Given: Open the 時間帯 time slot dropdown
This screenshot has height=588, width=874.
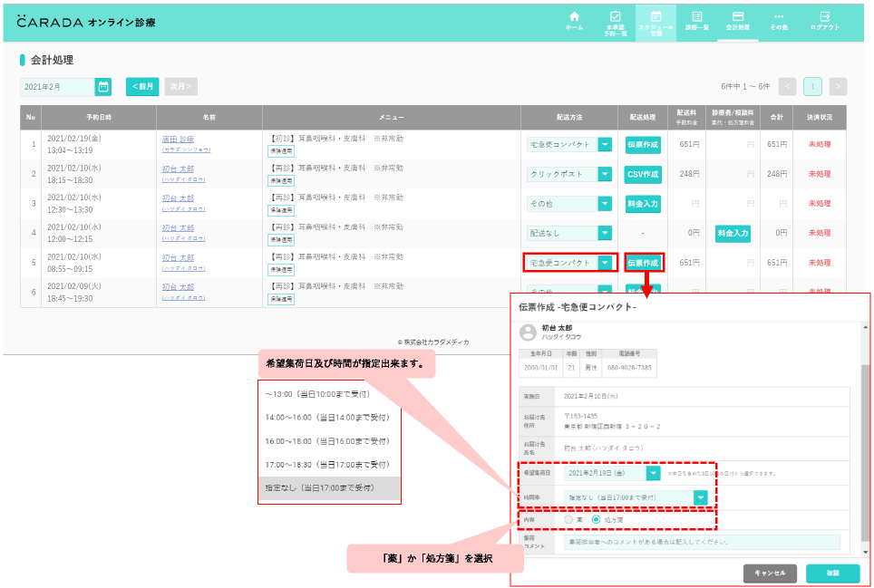Looking at the screenshot, I should (700, 497).
